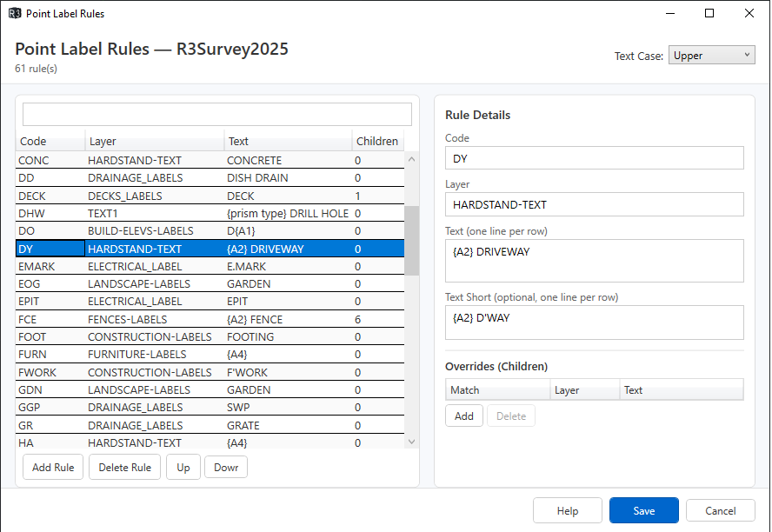Select the DO rule row
Viewport: 772px width, 532px height.
pos(210,231)
